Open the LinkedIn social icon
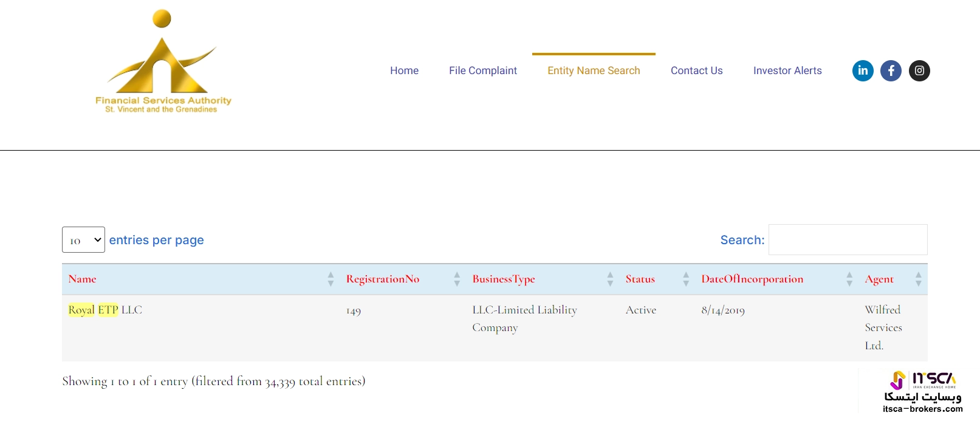This screenshot has width=980, height=424. [863, 70]
